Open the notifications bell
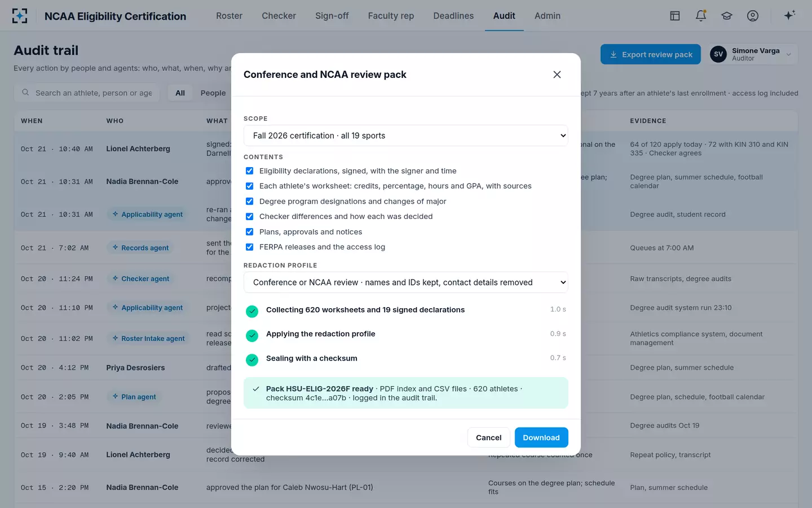Screen dimensions: 812x508 701,16
